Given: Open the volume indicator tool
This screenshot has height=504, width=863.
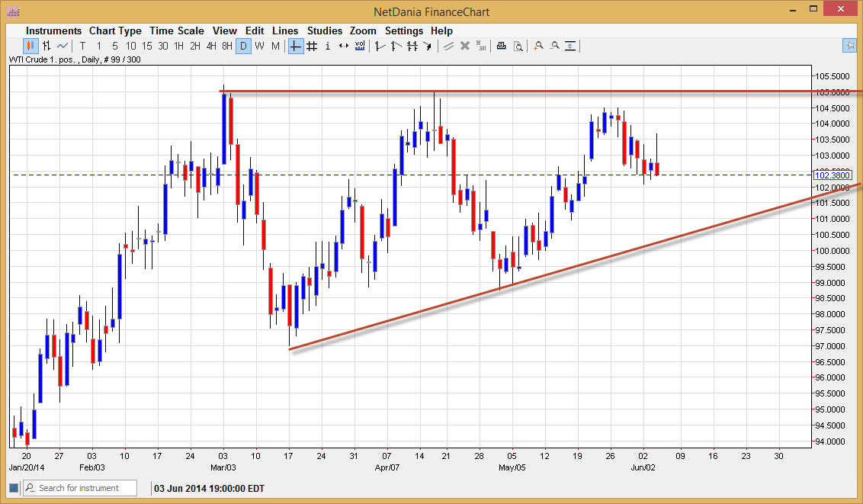Looking at the screenshot, I should click(359, 46).
